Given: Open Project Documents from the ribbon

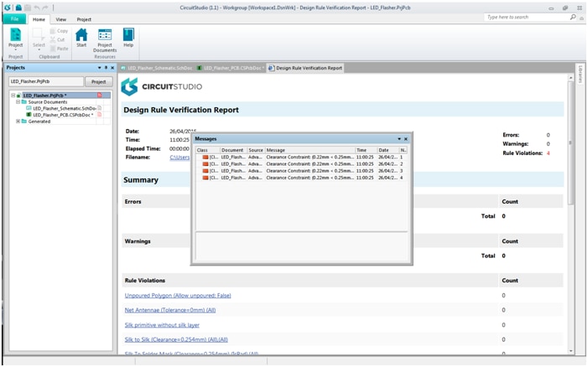Looking at the screenshot, I should point(105,39).
